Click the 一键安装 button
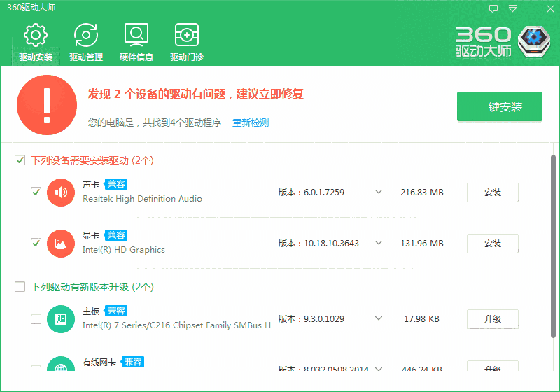This screenshot has width=560, height=392. point(500,106)
